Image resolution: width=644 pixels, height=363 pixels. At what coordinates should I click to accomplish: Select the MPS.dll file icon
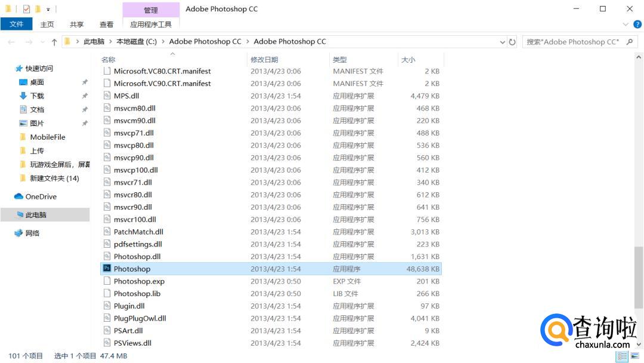coord(107,96)
